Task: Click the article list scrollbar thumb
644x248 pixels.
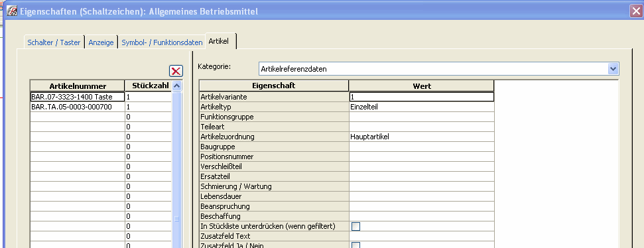Action: tap(177, 219)
